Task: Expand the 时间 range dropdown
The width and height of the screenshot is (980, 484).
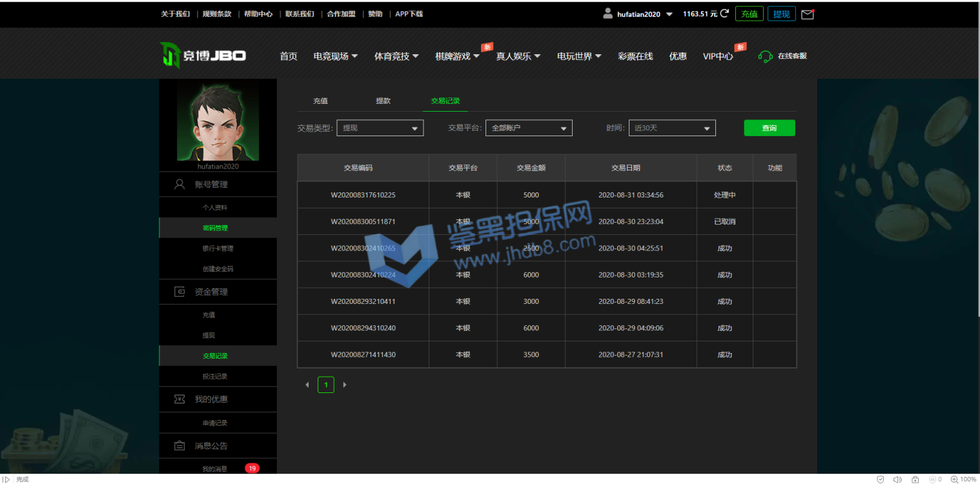Action: (x=672, y=128)
